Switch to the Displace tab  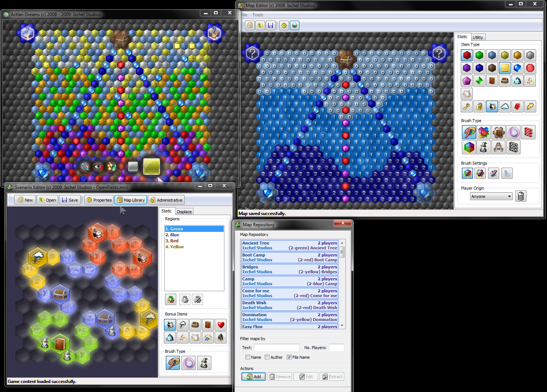[184, 212]
